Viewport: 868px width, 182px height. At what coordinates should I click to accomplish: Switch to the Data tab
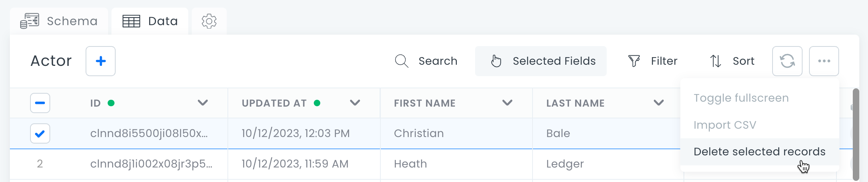click(150, 21)
